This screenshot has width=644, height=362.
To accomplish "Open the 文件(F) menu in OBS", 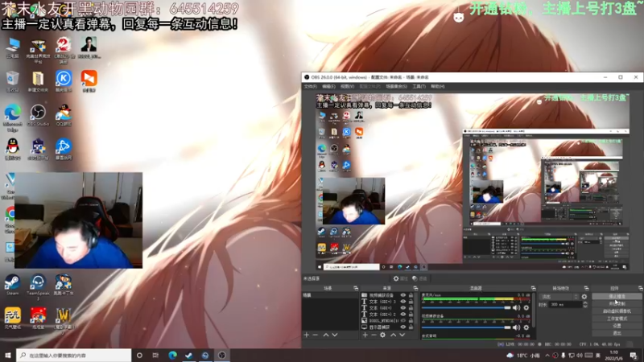I will click(311, 87).
